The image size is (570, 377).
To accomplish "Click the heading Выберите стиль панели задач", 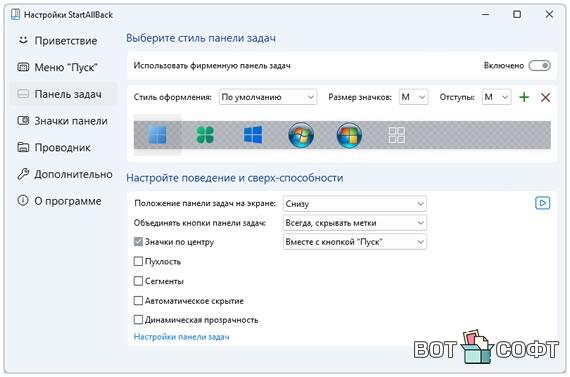I will click(201, 38).
